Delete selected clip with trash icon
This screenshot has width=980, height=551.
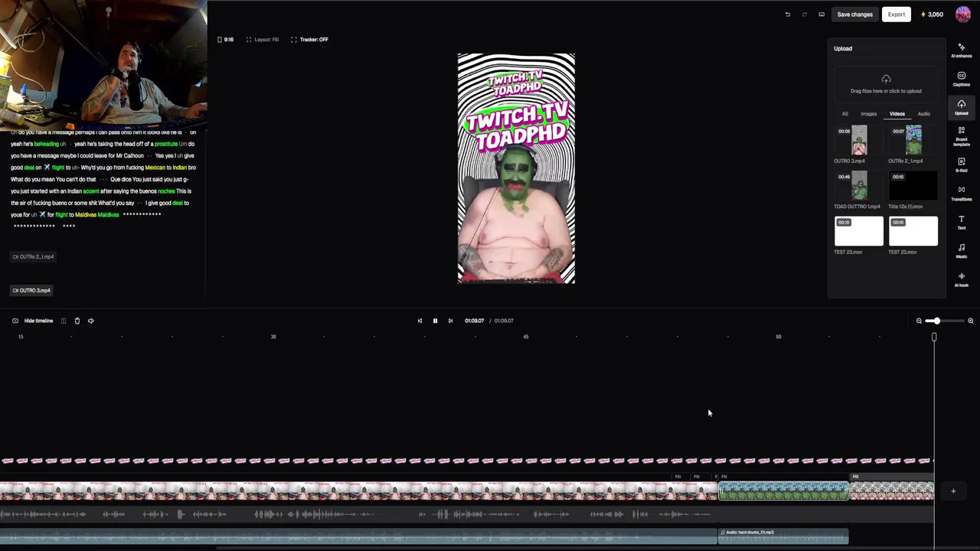click(x=77, y=321)
